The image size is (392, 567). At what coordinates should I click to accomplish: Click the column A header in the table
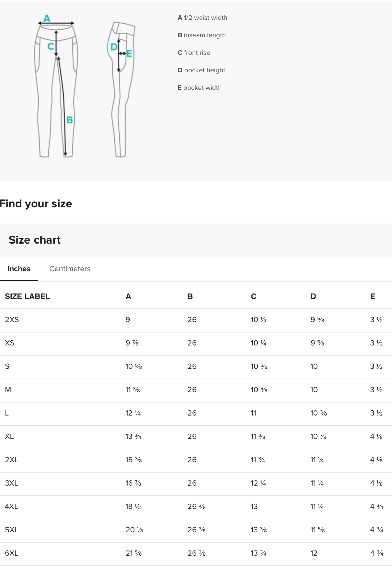128,296
